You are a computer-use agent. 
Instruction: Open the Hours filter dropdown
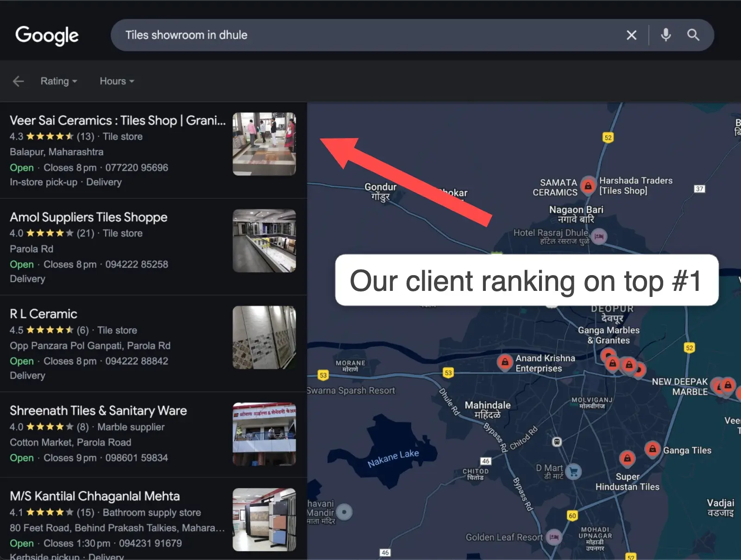coord(117,81)
